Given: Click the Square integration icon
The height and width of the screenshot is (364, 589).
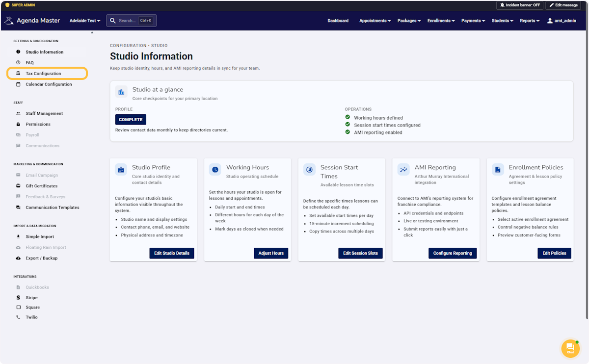Looking at the screenshot, I should [x=18, y=308].
